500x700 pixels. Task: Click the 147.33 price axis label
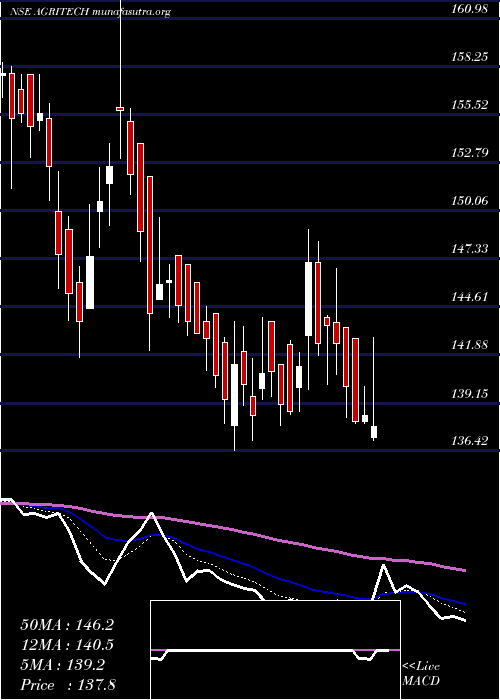click(469, 249)
